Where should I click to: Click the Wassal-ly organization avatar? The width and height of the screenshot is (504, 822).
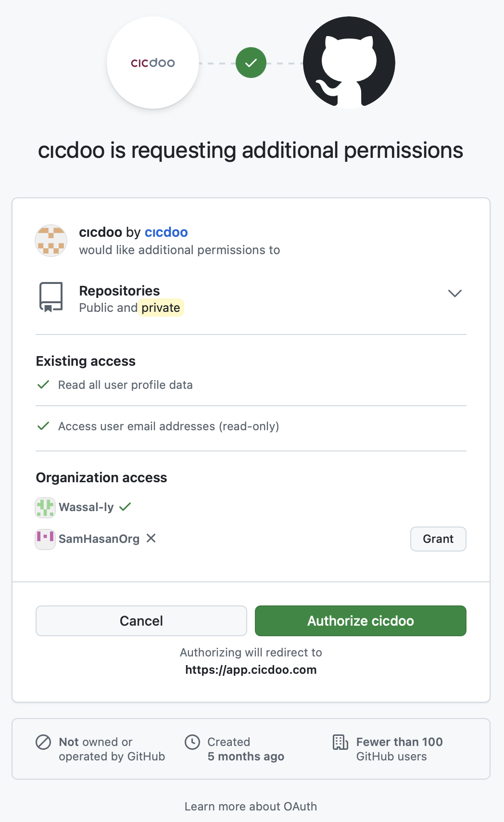[45, 507]
